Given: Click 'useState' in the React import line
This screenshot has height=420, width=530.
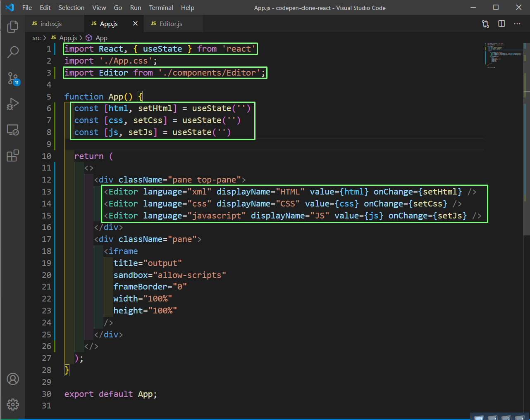Looking at the screenshot, I should [162, 49].
